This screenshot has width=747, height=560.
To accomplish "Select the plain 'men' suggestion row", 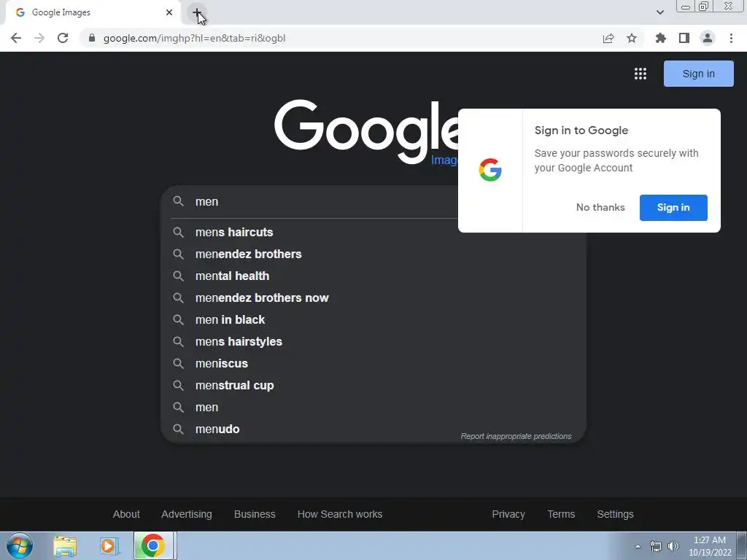I will 373,408.
